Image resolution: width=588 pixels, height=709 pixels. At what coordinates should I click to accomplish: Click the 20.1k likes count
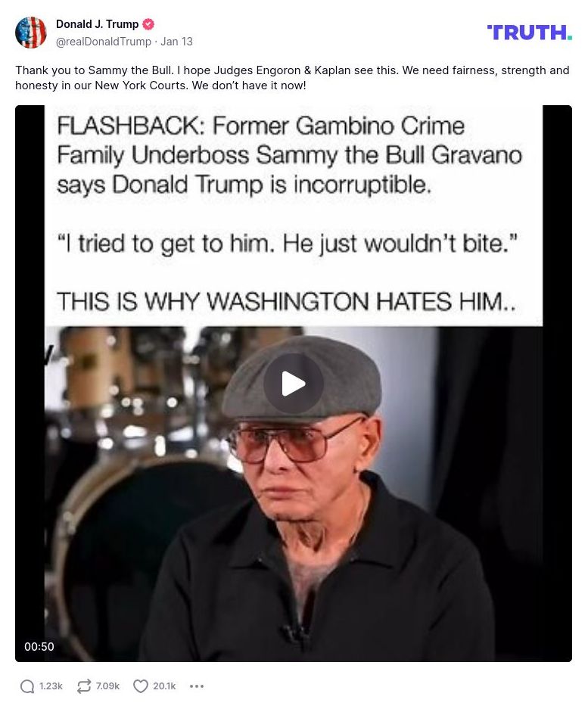[x=164, y=686]
